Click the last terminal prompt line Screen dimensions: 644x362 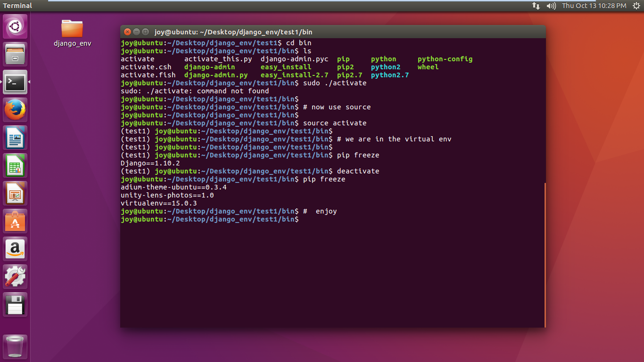[x=210, y=220]
